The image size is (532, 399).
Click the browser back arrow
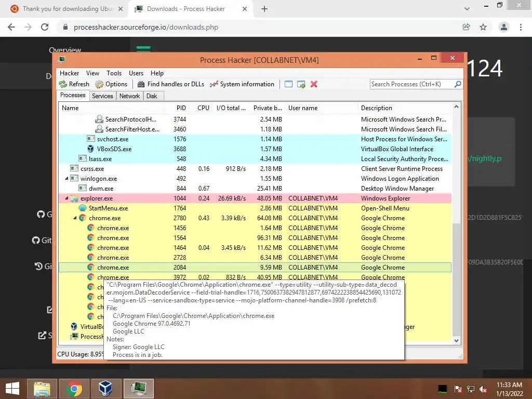pos(11,27)
